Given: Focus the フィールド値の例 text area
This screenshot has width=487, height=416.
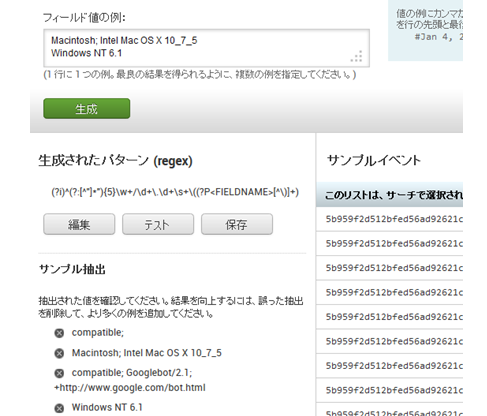Looking at the screenshot, I should tap(206, 48).
